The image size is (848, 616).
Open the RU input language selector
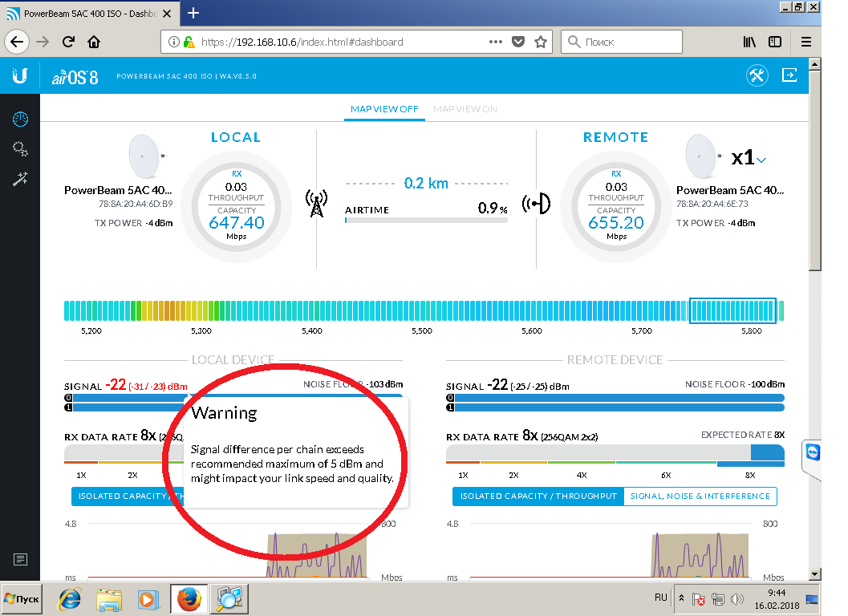(x=661, y=598)
